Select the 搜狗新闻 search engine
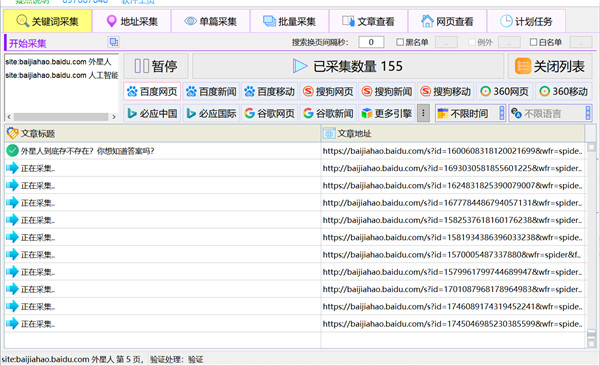Viewport: 600px width, 366px height. click(387, 92)
